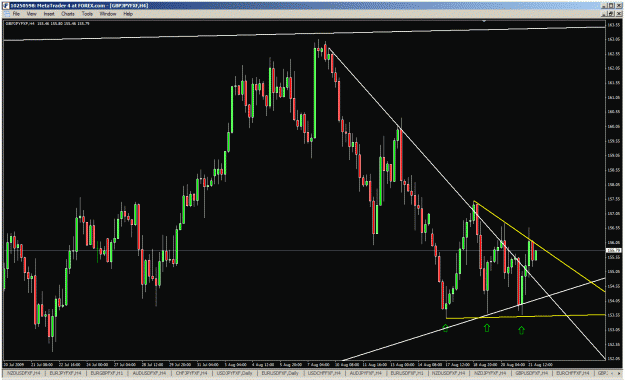Click the 17 Aug 12:00 time axis label

tap(457, 364)
